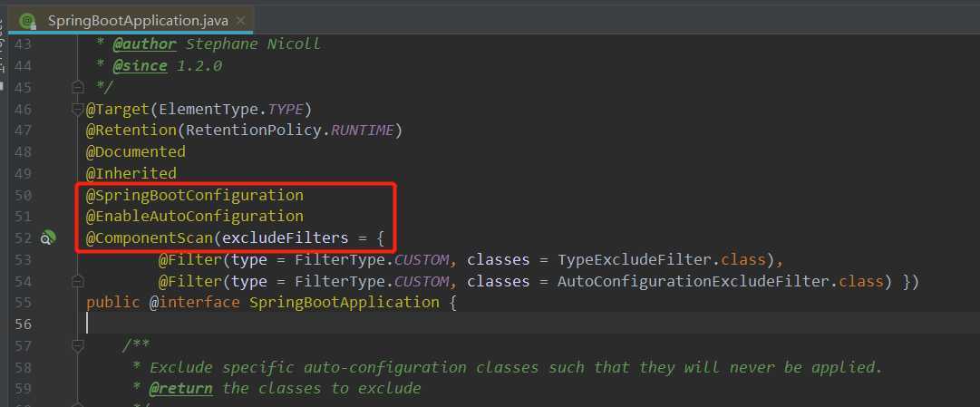Click line number 50 in the gutter
Screen dimensions: 980x407
pos(24,196)
